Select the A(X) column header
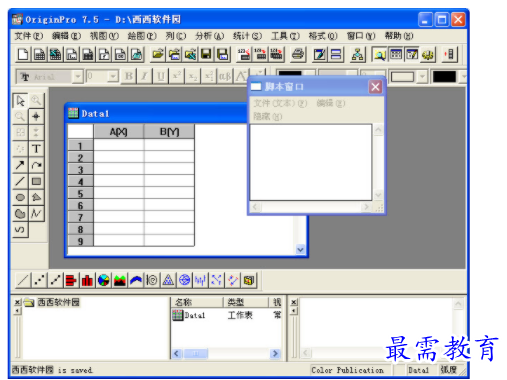 point(119,132)
